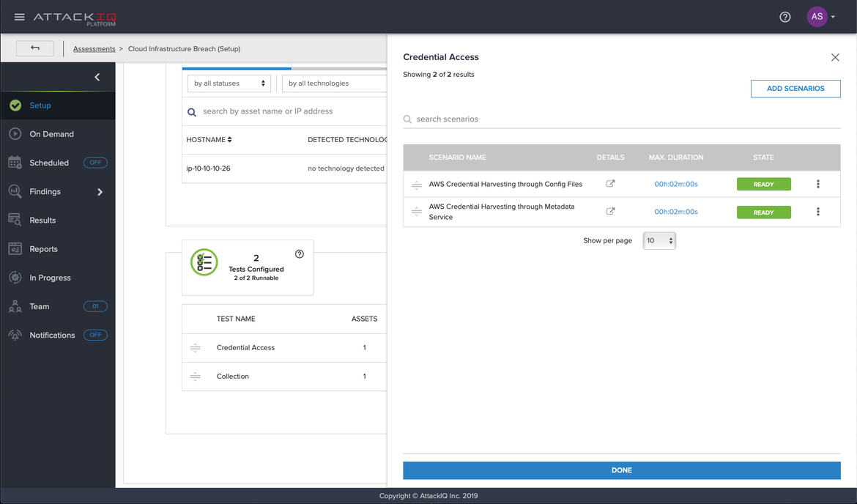Screen dimensions: 857x504
Task: Open details for Config Files scenario
Action: tap(610, 184)
